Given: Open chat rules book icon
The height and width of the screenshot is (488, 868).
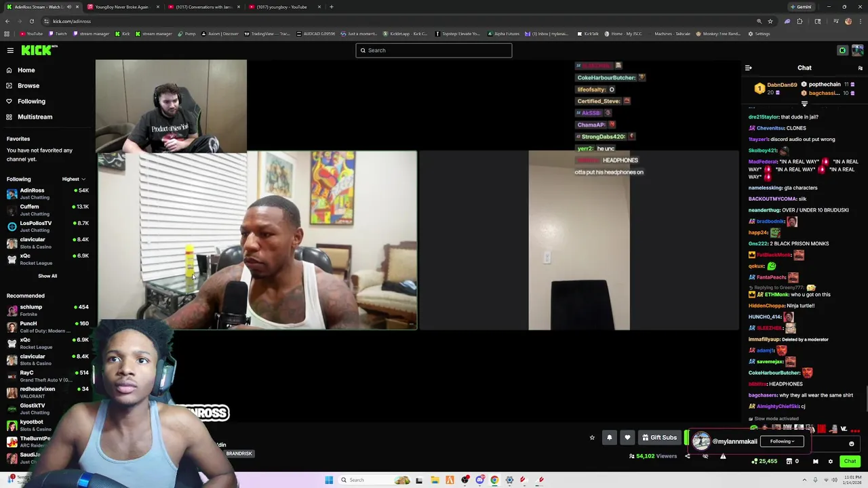Looking at the screenshot, I should (x=815, y=462).
